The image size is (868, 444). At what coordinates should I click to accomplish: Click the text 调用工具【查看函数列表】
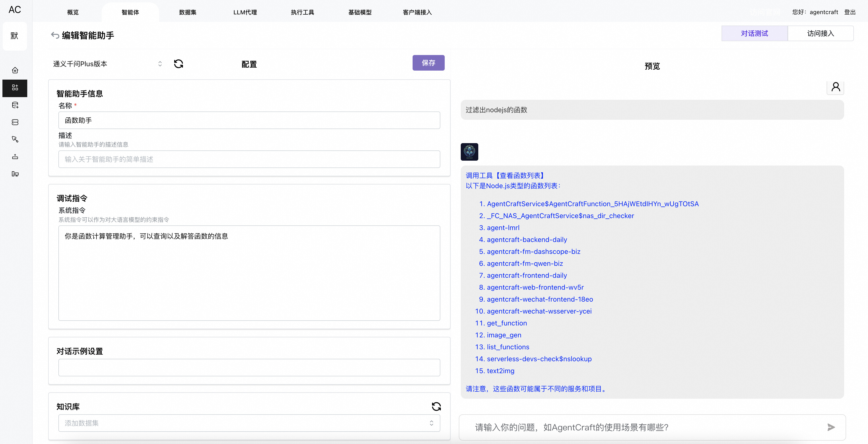click(506, 176)
